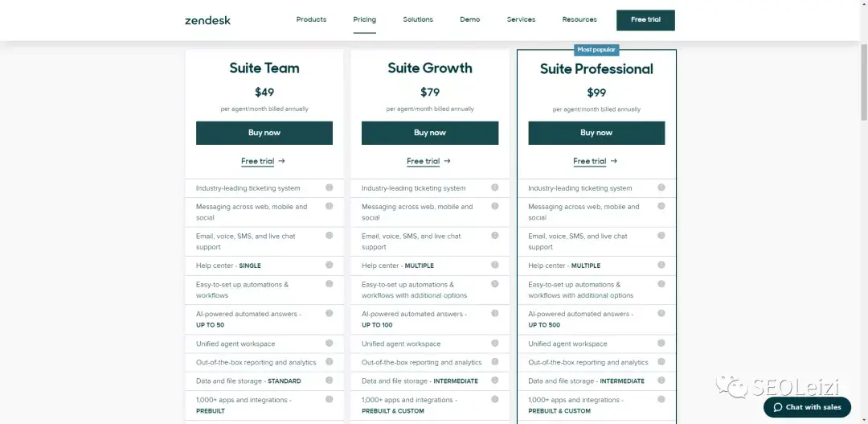The height and width of the screenshot is (424, 868).
Task: Click info icon for Suite Team Help center SINGLE
Action: coord(330,265)
